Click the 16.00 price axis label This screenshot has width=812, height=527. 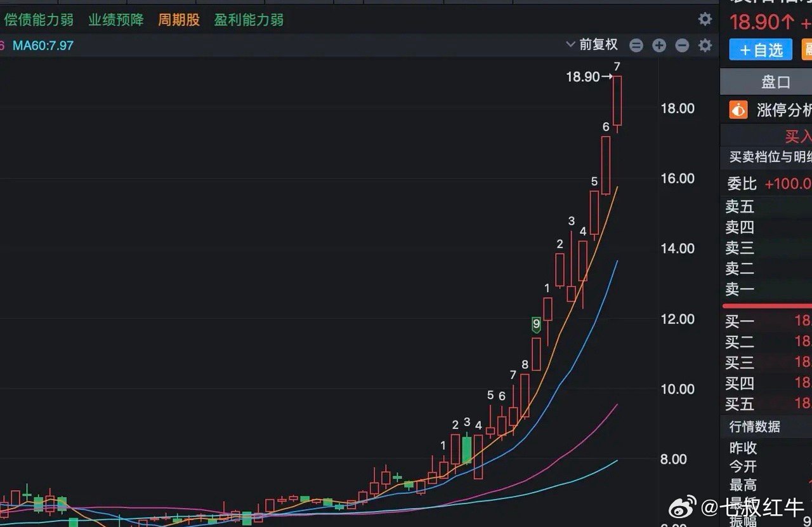click(x=677, y=178)
